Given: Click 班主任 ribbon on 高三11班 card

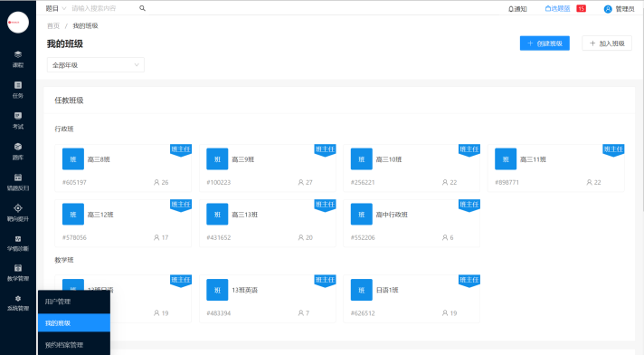Looking at the screenshot, I should click(x=613, y=150).
